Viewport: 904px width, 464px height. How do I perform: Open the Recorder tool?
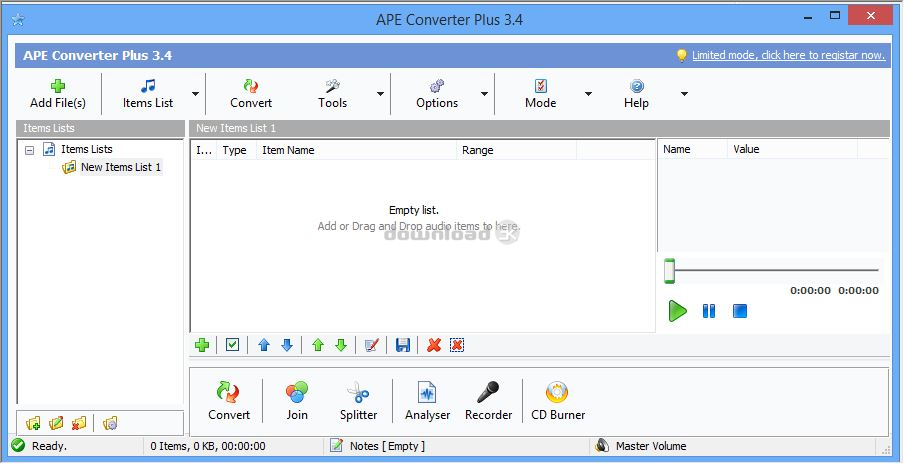click(488, 401)
